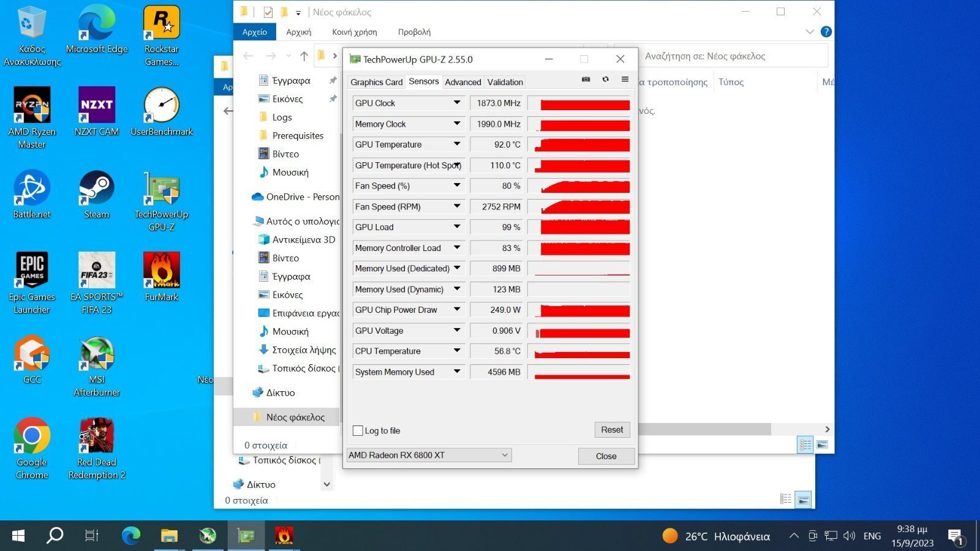This screenshot has width=980, height=551.
Task: Click Reset button in GPU-Z
Action: pyautogui.click(x=612, y=430)
